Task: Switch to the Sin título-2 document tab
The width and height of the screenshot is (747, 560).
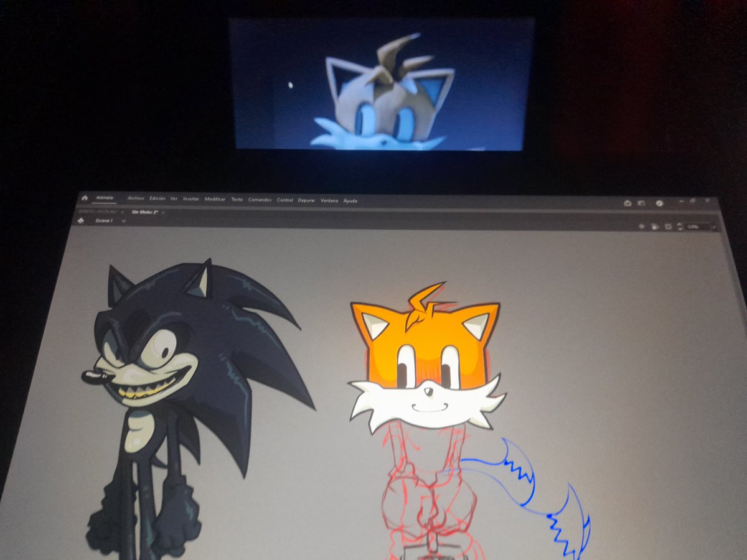Action: point(145,212)
